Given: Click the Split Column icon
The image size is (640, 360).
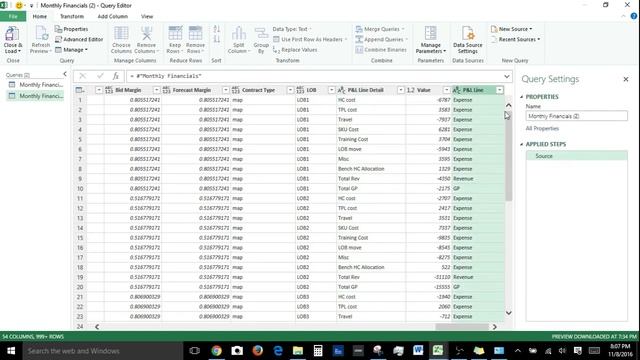Looking at the screenshot, I should pyautogui.click(x=239, y=33).
